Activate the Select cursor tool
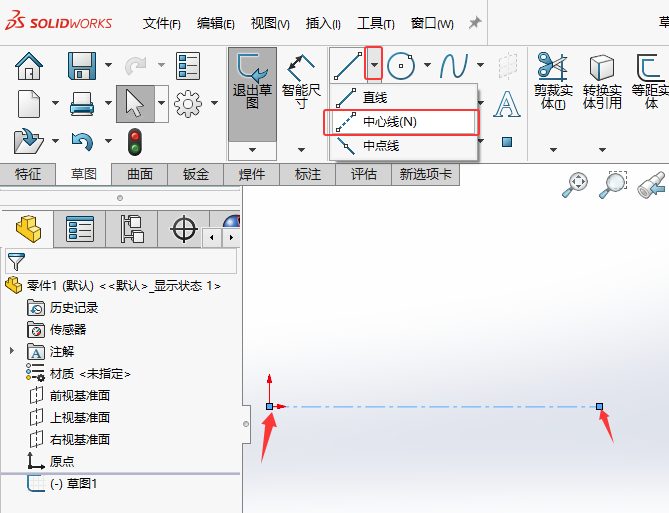This screenshot has width=669, height=513. [x=135, y=104]
